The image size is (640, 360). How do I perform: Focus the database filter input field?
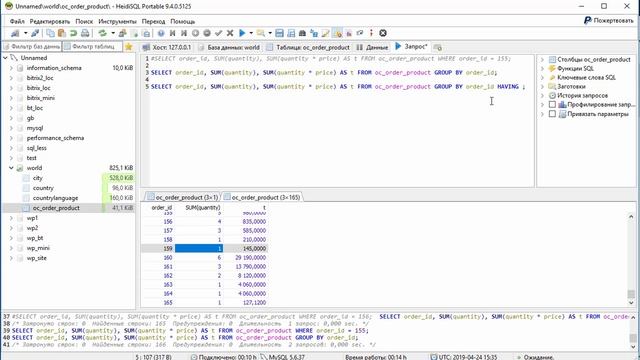(x=31, y=47)
